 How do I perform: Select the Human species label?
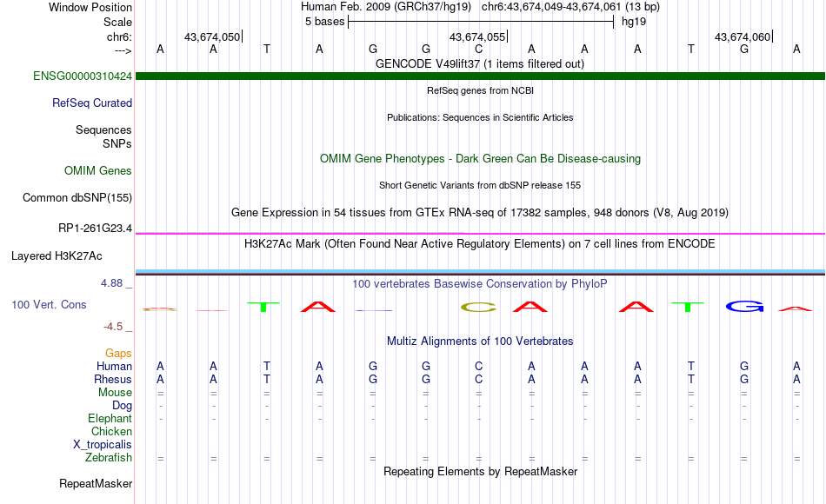114,366
